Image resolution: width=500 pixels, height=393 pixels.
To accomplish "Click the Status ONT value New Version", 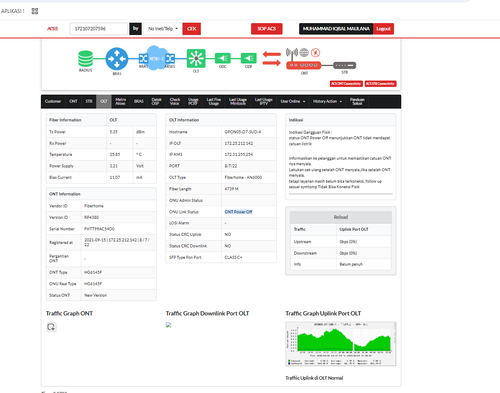I will click(96, 295).
